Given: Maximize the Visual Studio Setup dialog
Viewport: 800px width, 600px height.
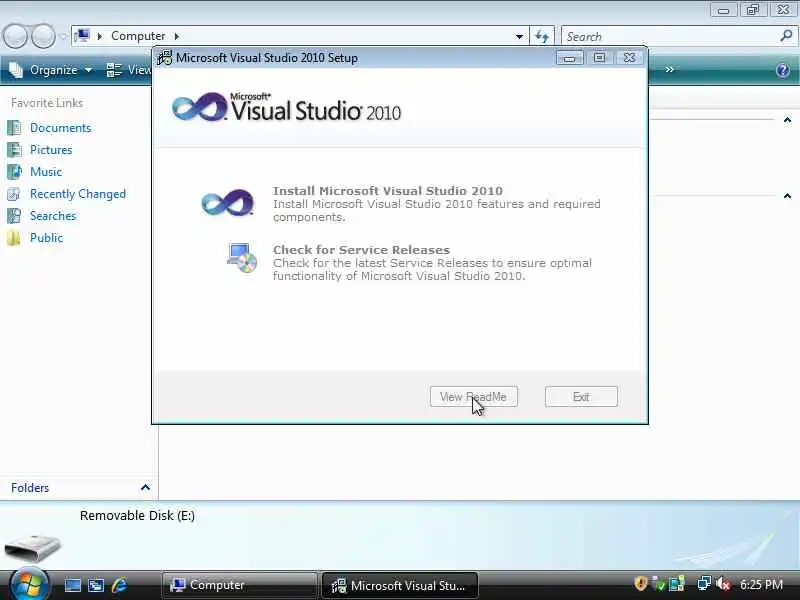Looking at the screenshot, I should [599, 58].
